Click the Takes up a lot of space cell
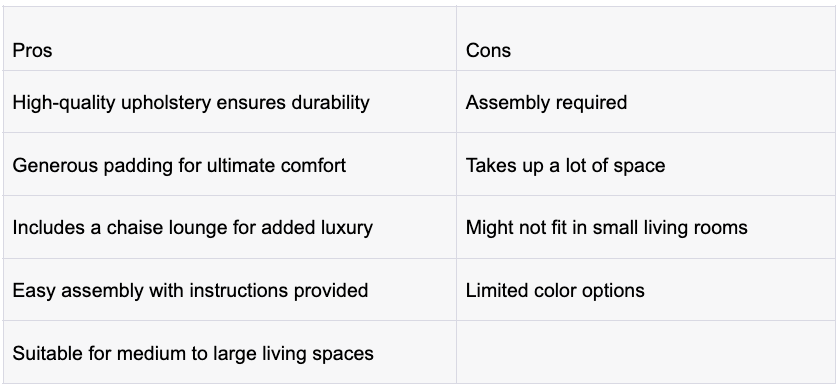 (x=646, y=164)
